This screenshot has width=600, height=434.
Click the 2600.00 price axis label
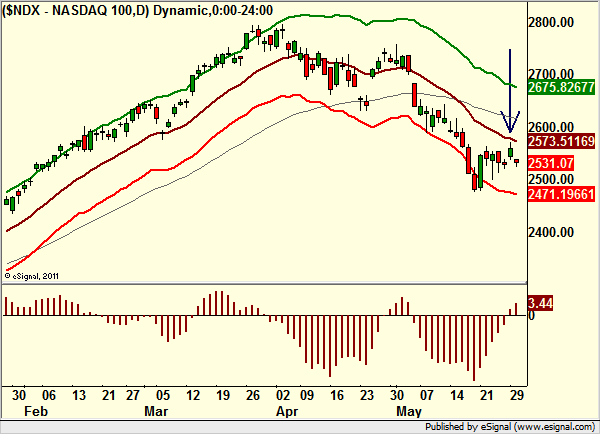click(551, 127)
